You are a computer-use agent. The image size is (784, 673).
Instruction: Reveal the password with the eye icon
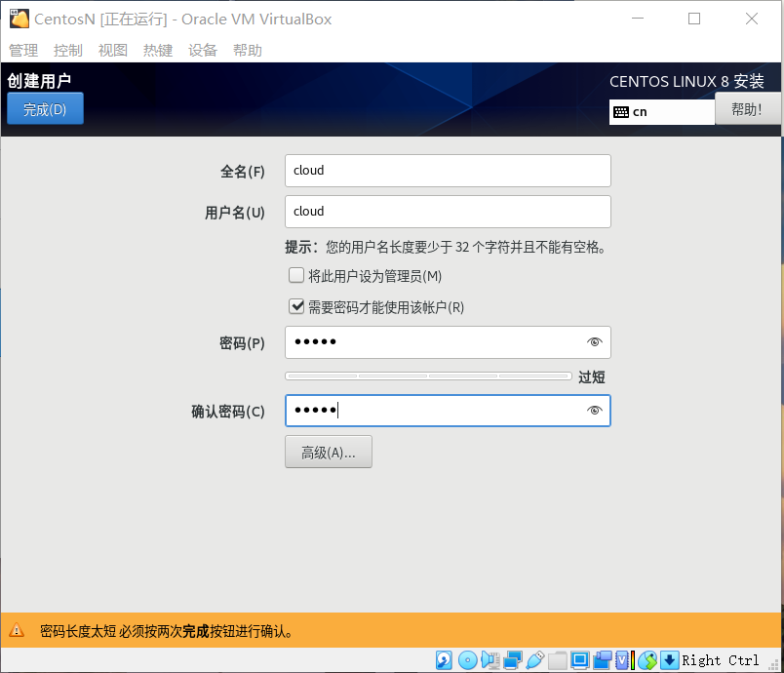[x=594, y=341]
